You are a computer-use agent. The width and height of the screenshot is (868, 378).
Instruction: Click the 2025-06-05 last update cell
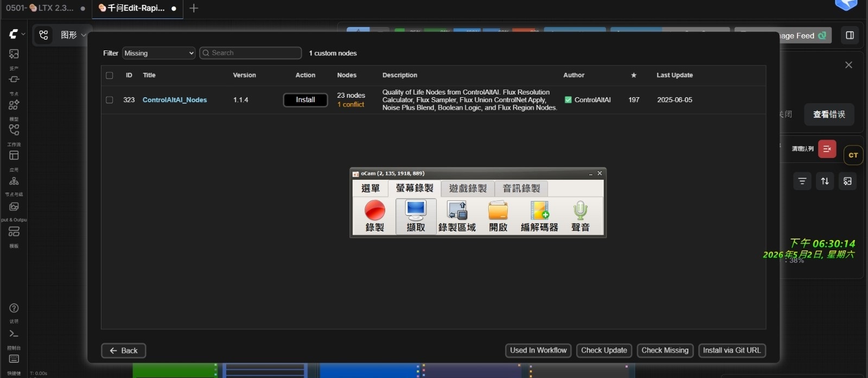click(675, 100)
